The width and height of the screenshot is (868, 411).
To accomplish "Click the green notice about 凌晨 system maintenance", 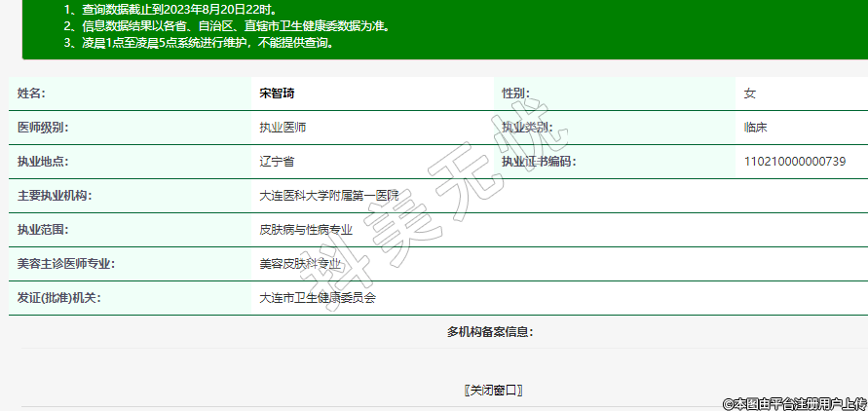I will 199,43.
